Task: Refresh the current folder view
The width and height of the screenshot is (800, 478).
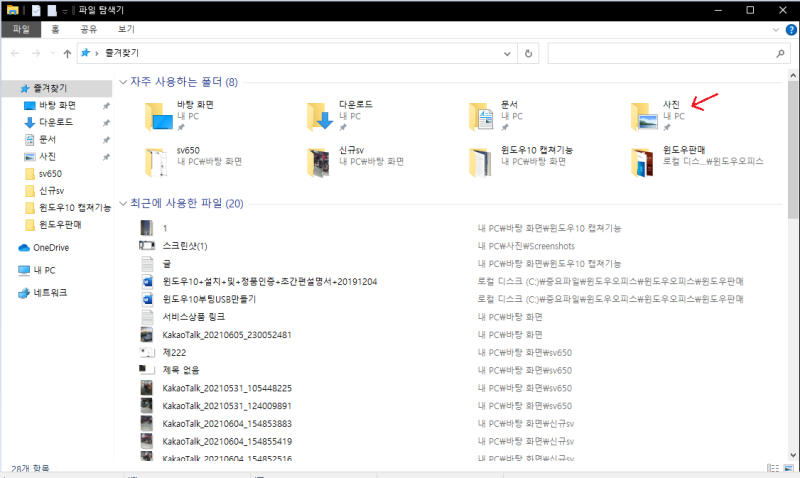Action: [x=529, y=53]
